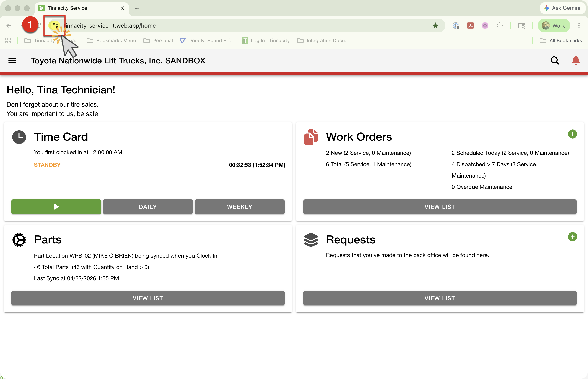This screenshot has width=588, height=379.
Task: Start the time card with green play button
Action: (56, 207)
